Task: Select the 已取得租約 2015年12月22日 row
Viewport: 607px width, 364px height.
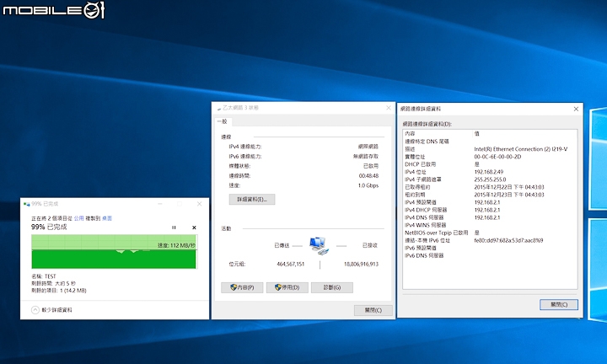Action: (490, 187)
